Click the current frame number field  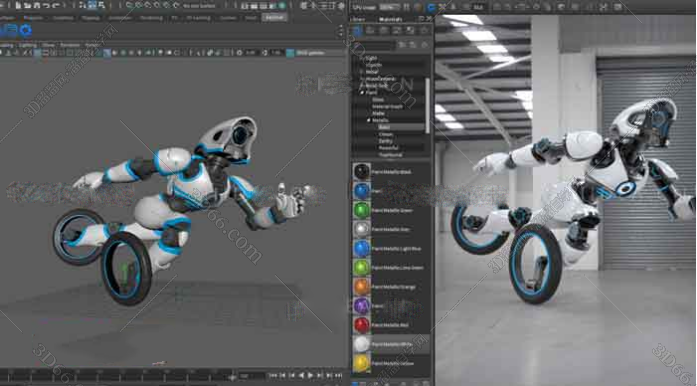coord(252,376)
